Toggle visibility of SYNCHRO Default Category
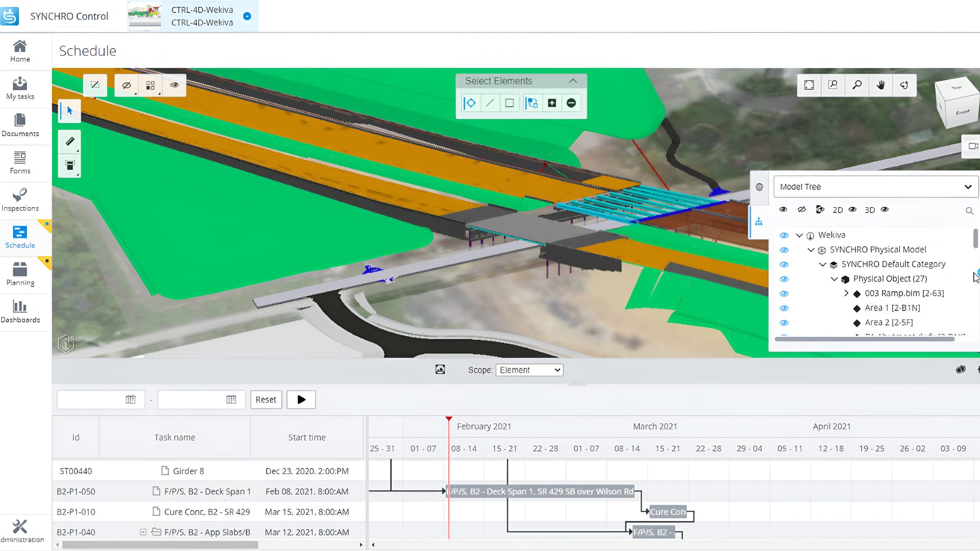Image resolution: width=980 pixels, height=551 pixels. [x=784, y=264]
